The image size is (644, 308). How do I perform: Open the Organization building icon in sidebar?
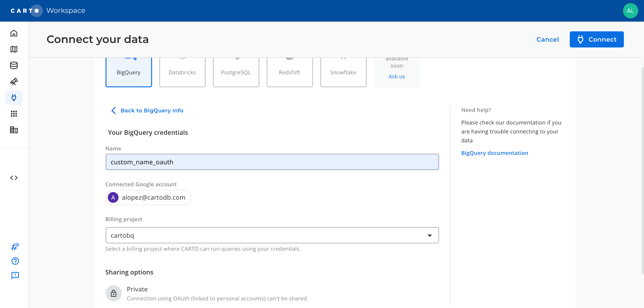click(x=14, y=130)
